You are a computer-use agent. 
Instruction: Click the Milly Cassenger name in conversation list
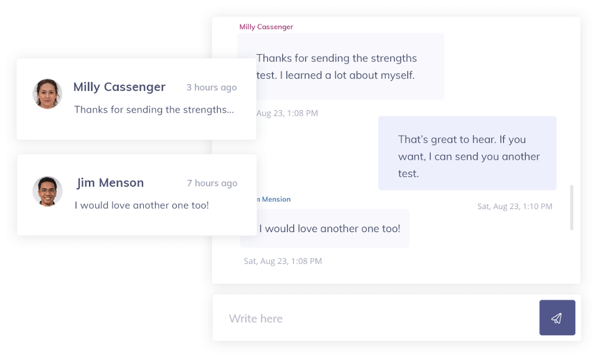[x=119, y=87]
